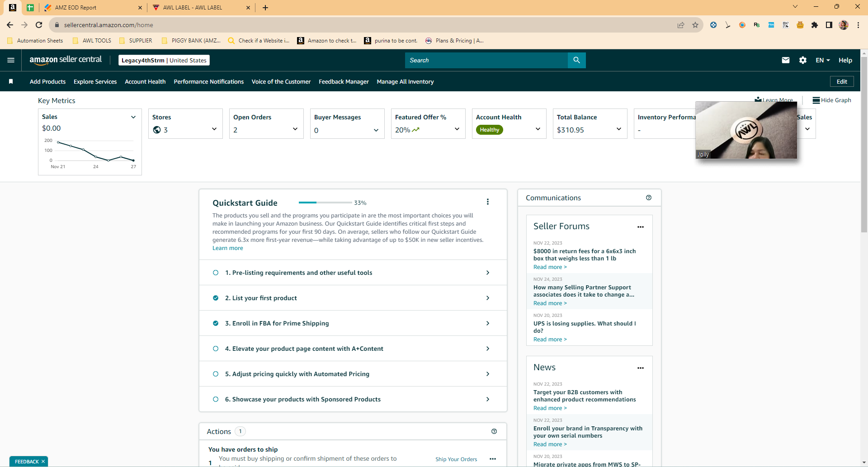Click the Communications help question icon
The height and width of the screenshot is (467, 868).
pos(649,198)
